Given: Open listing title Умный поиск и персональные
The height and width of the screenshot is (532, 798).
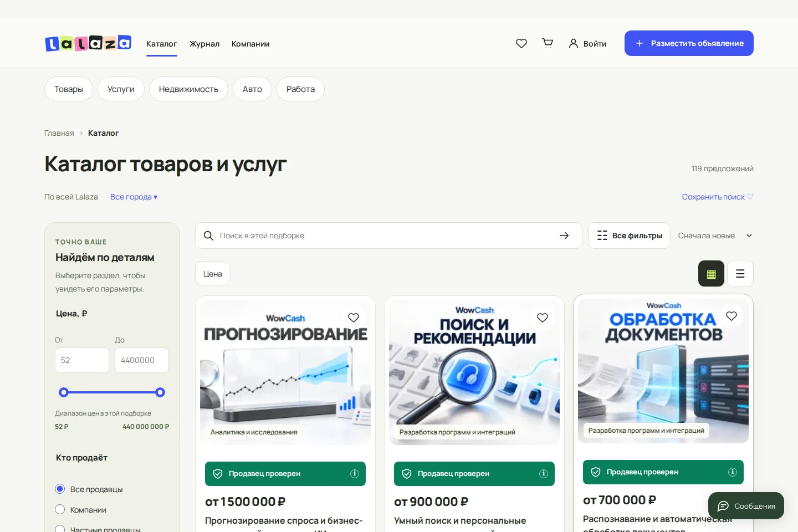Looking at the screenshot, I should point(460,521).
